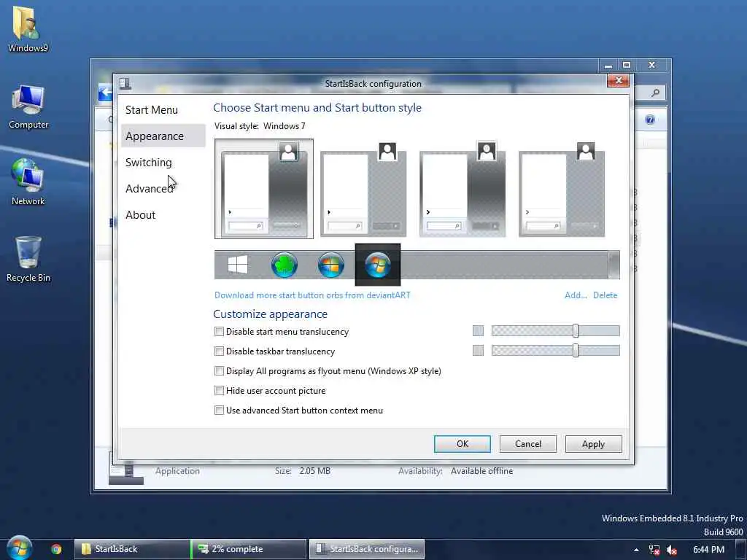The image size is (747, 560).
Task: Open the Windows9 folder on desktop
Action: tap(28, 29)
